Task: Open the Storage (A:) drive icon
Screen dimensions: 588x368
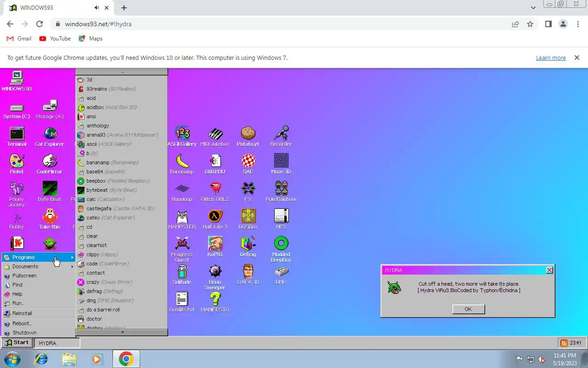Action: click(x=50, y=109)
